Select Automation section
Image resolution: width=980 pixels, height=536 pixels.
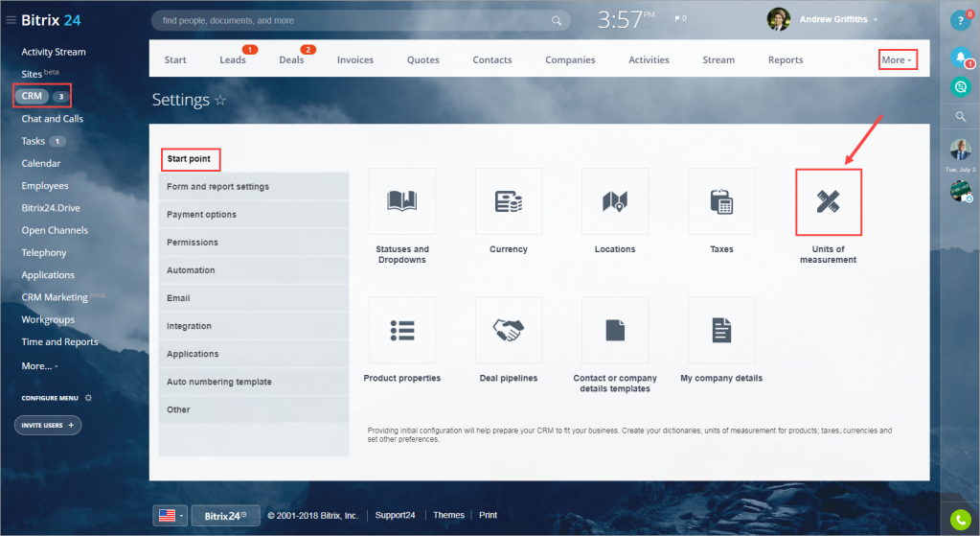pos(254,270)
